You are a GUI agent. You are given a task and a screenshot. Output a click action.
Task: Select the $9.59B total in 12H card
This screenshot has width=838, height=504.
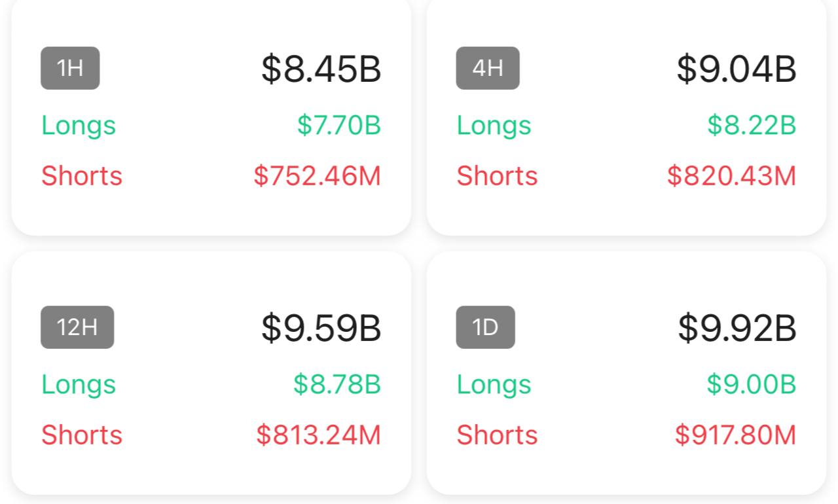coord(321,328)
